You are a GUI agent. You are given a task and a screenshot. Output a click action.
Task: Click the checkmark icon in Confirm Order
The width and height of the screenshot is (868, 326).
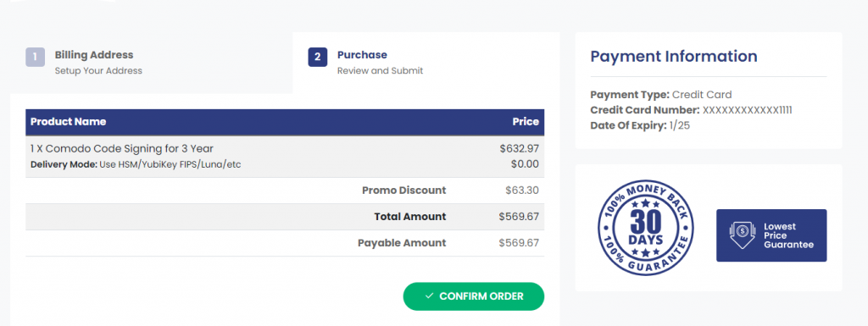tap(429, 296)
